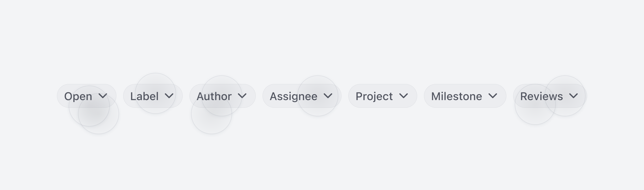644x190 pixels.
Task: Click the chevron on the Open pill
Action: point(103,96)
